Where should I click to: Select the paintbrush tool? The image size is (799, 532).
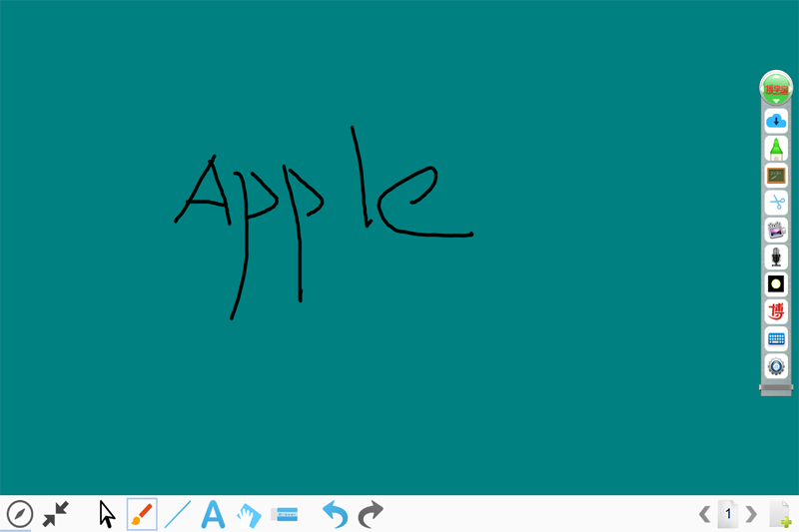click(142, 514)
